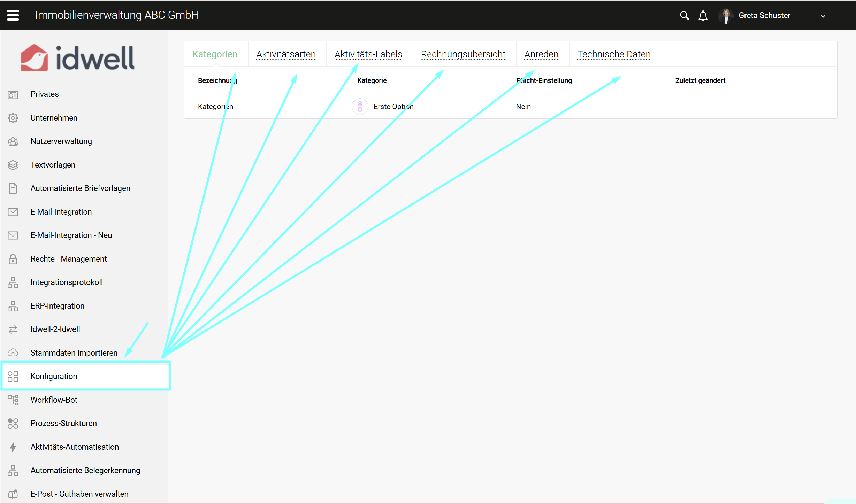Open notifications bell icon
856x504 pixels.
pyautogui.click(x=703, y=16)
